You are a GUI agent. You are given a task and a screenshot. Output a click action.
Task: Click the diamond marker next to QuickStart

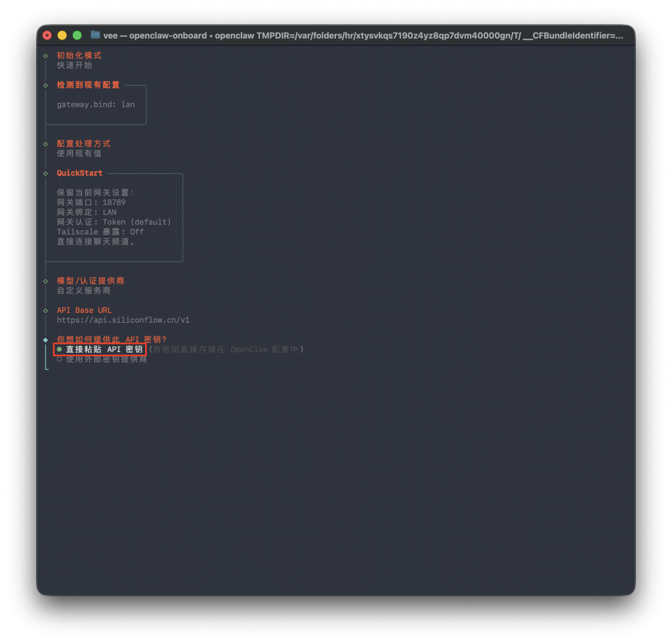(x=45, y=173)
